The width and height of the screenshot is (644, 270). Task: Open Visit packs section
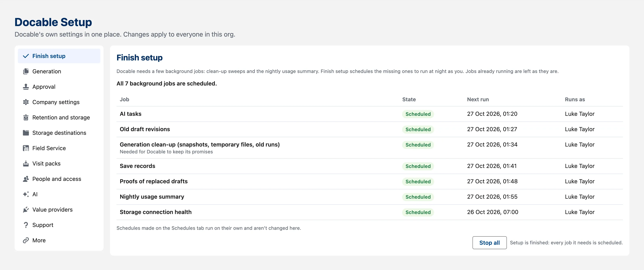(59, 164)
